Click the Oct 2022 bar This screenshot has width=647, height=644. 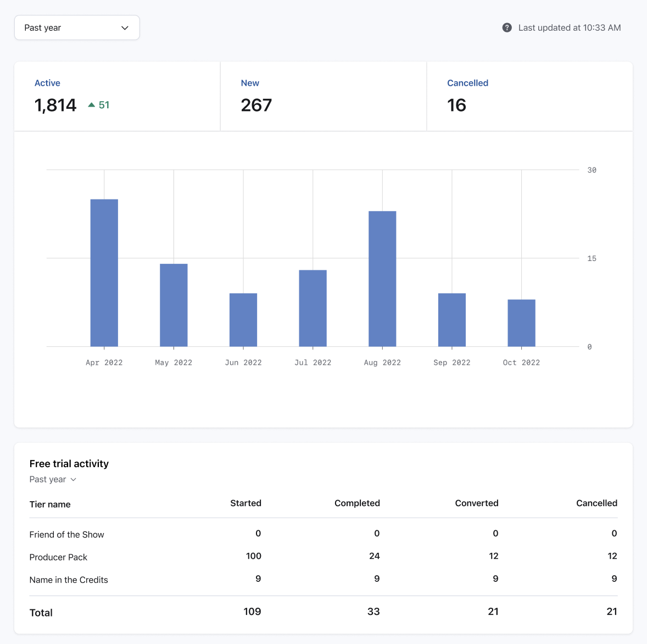pos(521,323)
